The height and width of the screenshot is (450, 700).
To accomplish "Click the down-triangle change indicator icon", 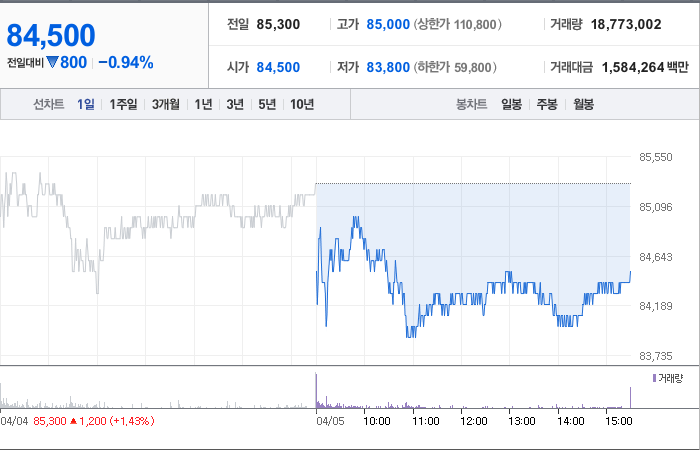I will pos(52,62).
